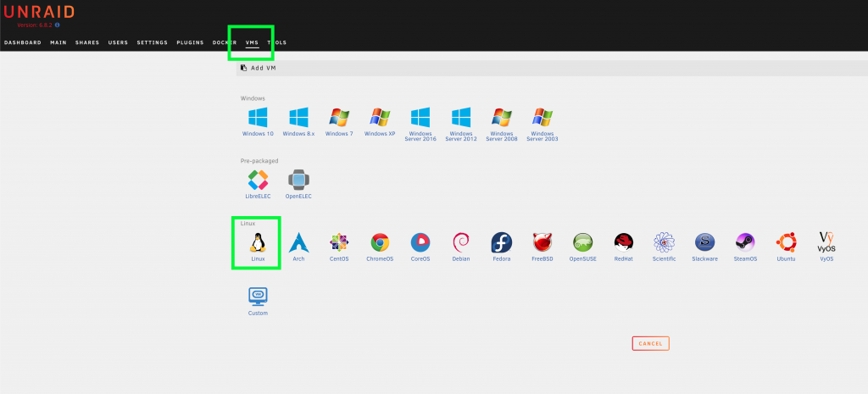
Task: Go to the Plugins tab
Action: point(190,42)
